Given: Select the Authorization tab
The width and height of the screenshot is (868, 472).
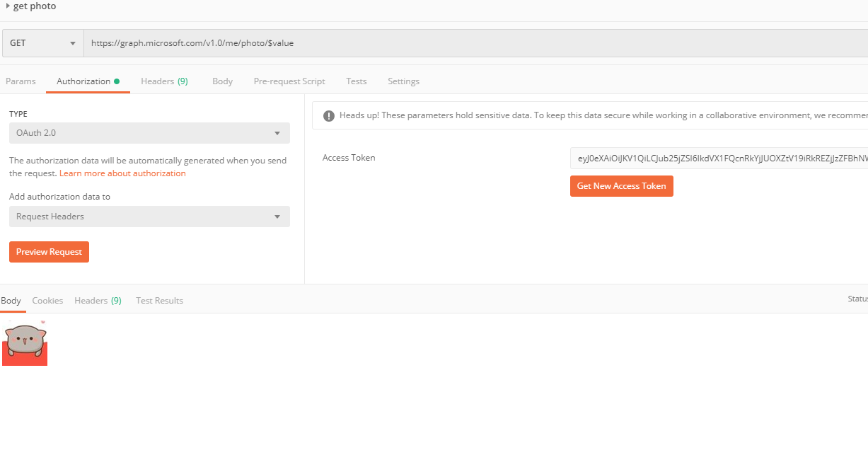Looking at the screenshot, I should point(83,81).
